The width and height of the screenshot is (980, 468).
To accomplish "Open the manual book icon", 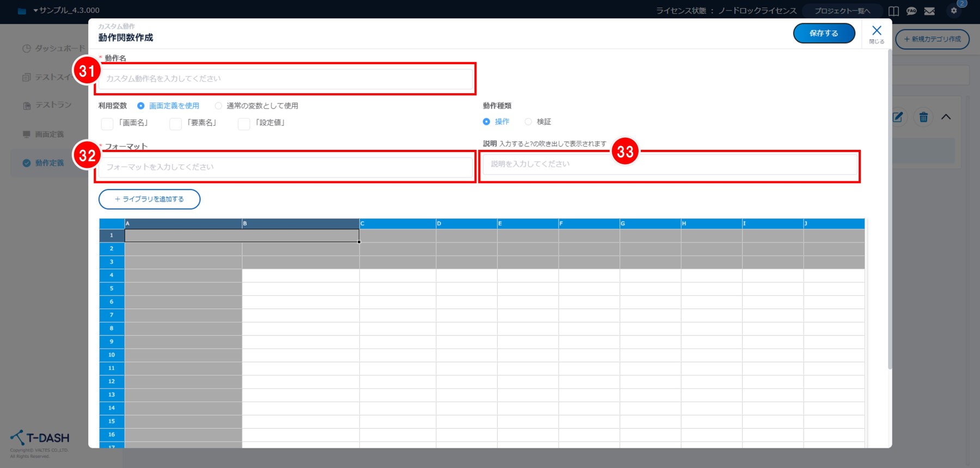I will (x=893, y=11).
